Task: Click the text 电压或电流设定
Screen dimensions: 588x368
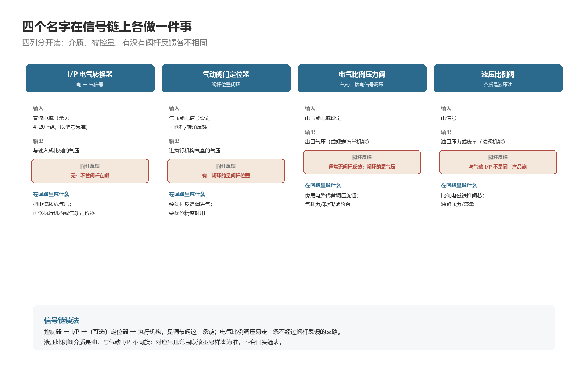Action: pos(323,118)
